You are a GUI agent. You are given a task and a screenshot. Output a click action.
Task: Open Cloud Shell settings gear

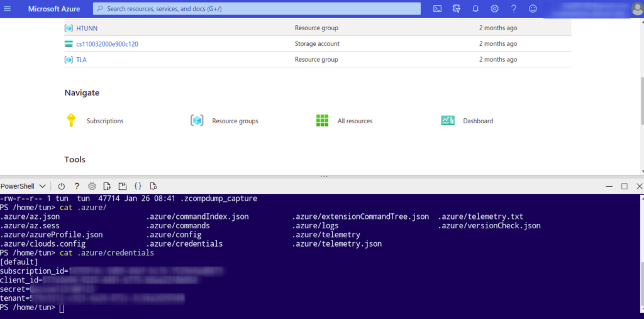click(x=92, y=186)
